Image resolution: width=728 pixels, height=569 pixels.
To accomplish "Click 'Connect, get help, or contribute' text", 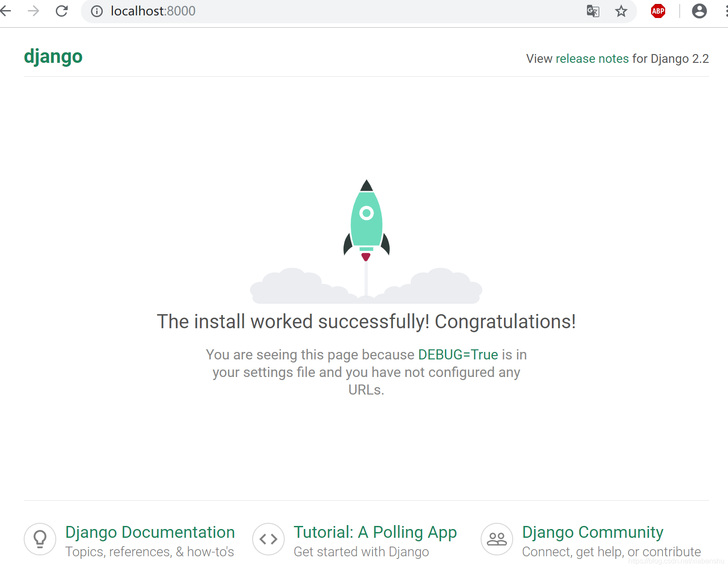I will [x=612, y=552].
